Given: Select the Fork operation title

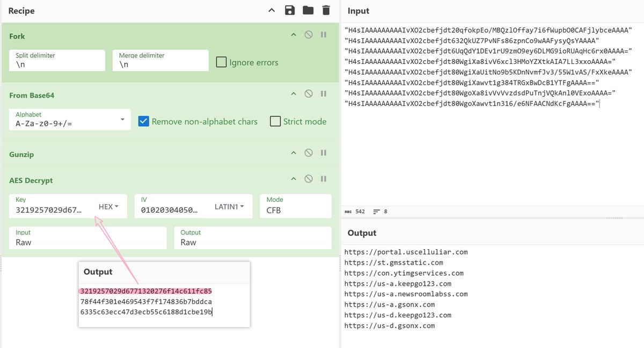Looking at the screenshot, I should tap(17, 36).
